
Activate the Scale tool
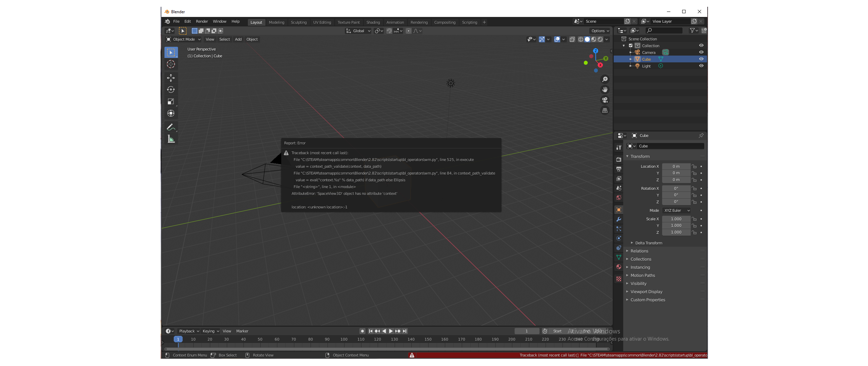click(171, 101)
